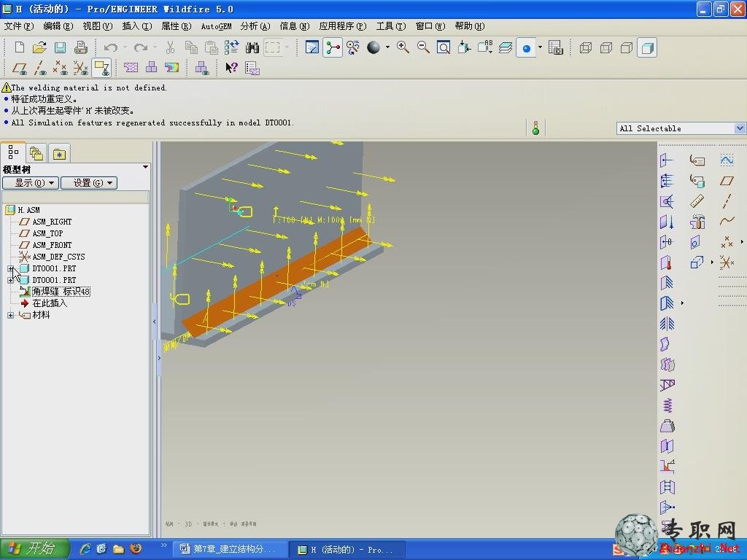Click the Bearing load icon in right toolbar
This screenshot has width=747, height=560.
click(x=667, y=201)
